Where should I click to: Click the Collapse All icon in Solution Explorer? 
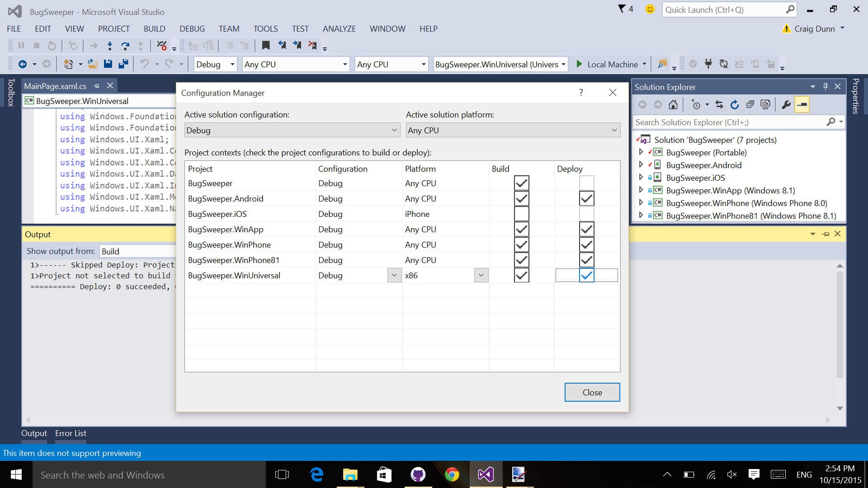(x=750, y=105)
